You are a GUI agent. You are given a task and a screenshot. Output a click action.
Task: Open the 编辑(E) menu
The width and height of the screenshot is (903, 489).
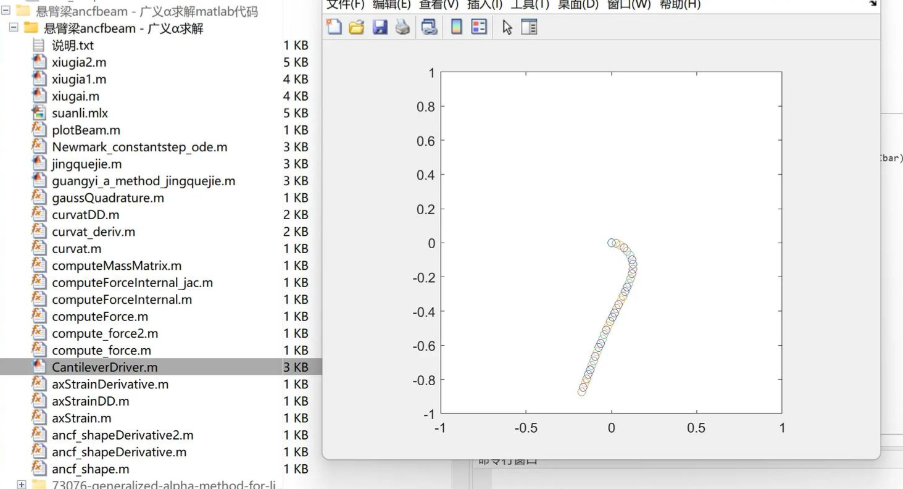(x=391, y=4)
